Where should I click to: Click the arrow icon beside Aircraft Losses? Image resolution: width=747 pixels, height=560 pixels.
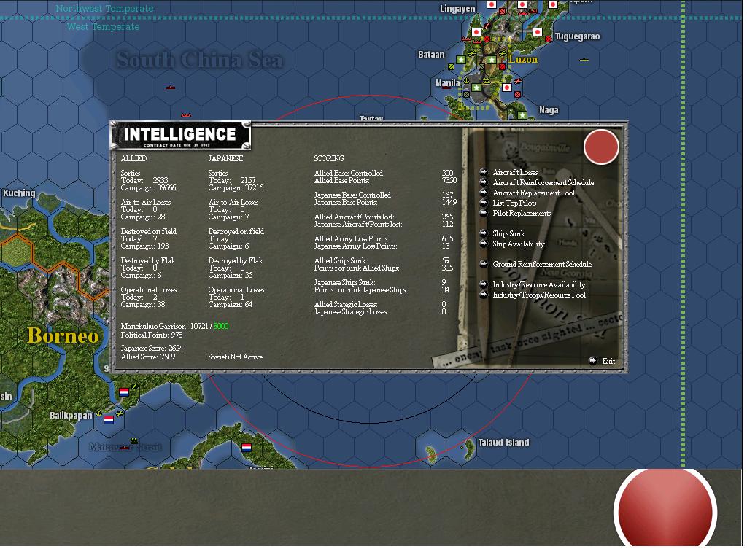(x=483, y=172)
